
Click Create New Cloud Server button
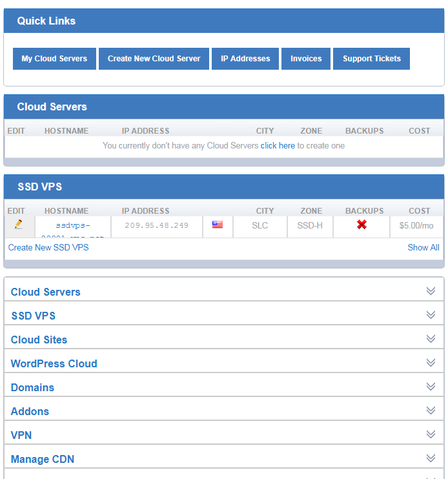154,59
